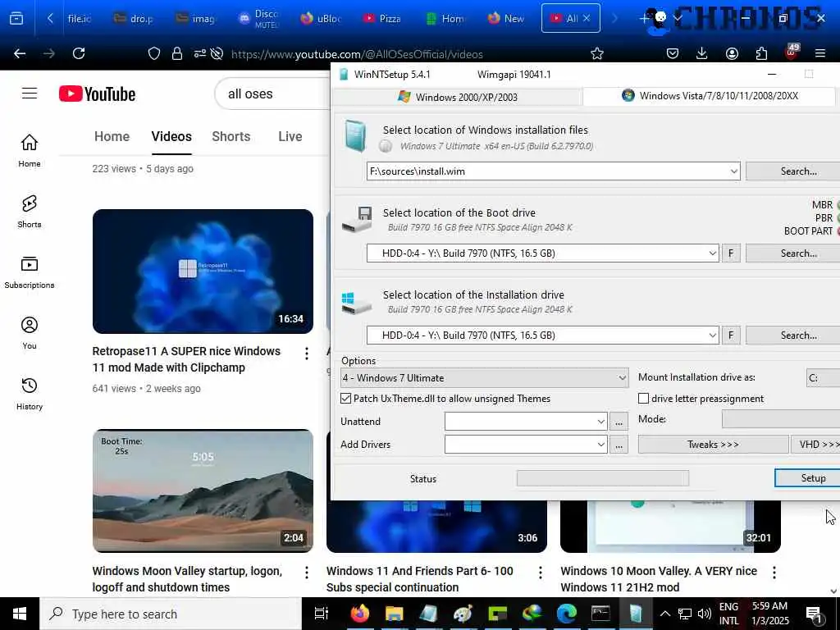
Task: Bookmark this page with star icon
Action: (597, 53)
